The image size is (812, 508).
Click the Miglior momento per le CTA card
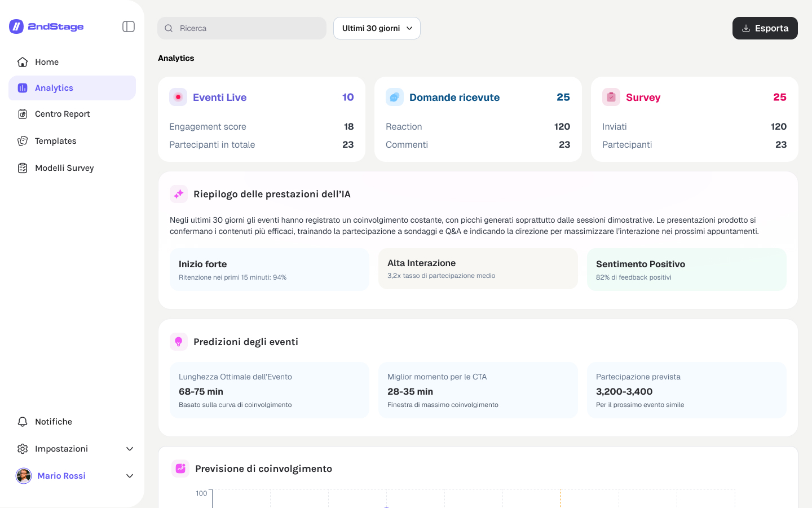point(478,390)
